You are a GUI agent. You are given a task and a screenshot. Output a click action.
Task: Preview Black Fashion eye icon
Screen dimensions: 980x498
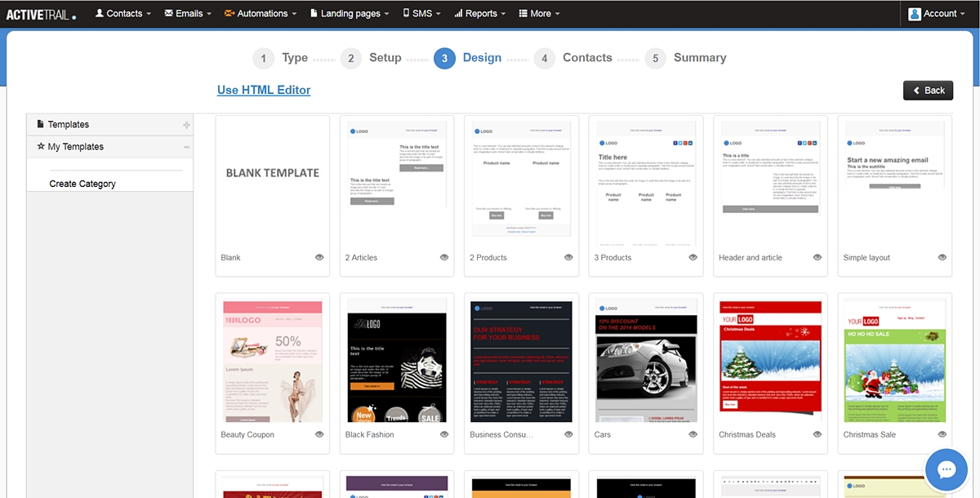click(444, 434)
